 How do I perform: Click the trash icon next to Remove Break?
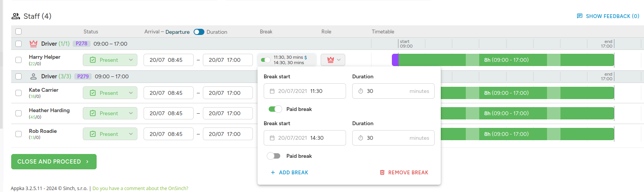pos(382,172)
